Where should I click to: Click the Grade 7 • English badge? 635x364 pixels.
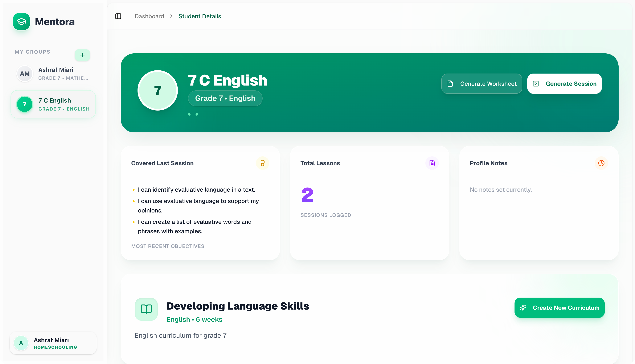coord(225,98)
